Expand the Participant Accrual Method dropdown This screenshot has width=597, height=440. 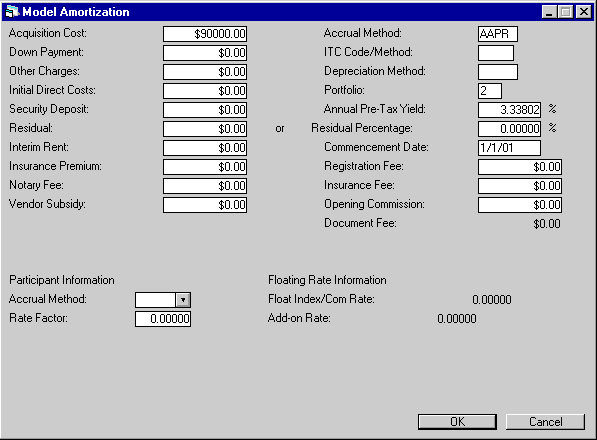pos(183,300)
